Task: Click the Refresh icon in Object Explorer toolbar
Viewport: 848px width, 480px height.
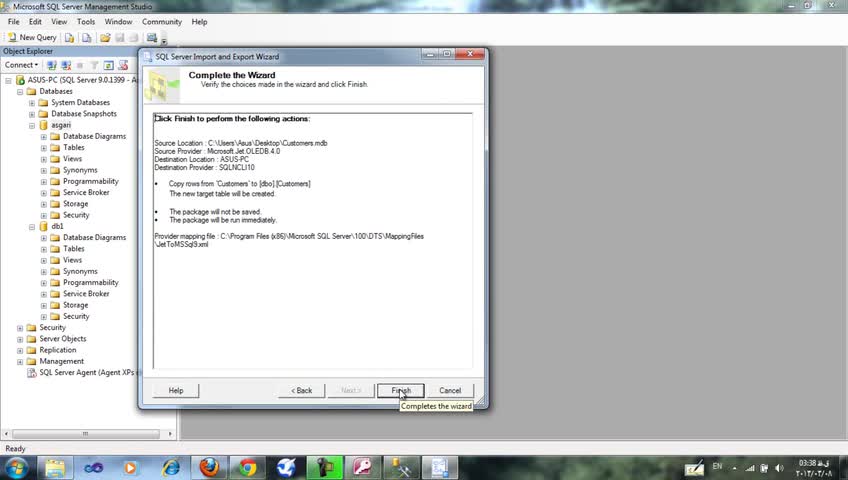Action: click(109, 65)
